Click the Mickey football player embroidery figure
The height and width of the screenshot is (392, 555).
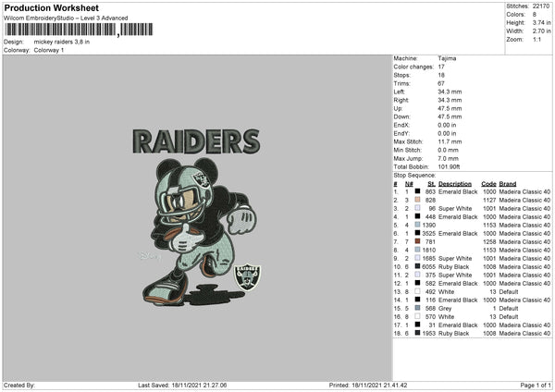[x=199, y=232]
